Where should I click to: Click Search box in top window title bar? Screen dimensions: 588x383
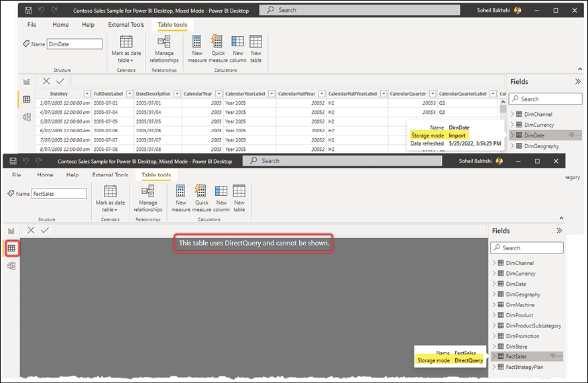point(359,10)
